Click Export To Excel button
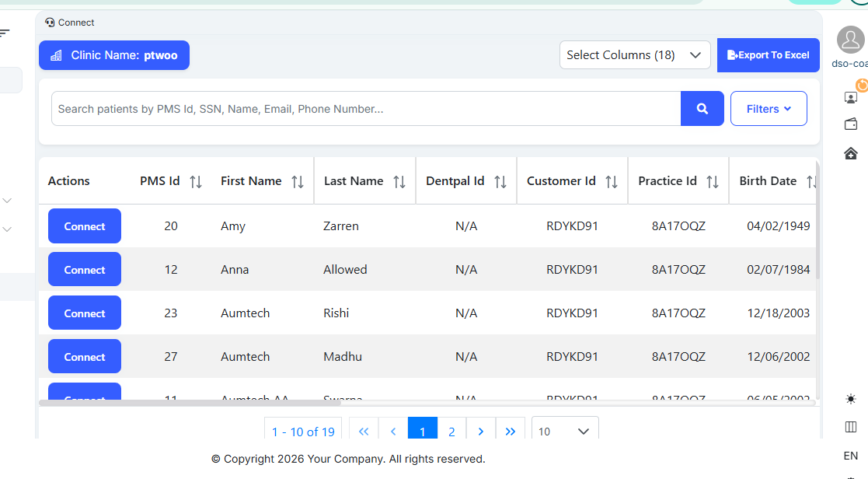The height and width of the screenshot is (479, 868). [768, 55]
